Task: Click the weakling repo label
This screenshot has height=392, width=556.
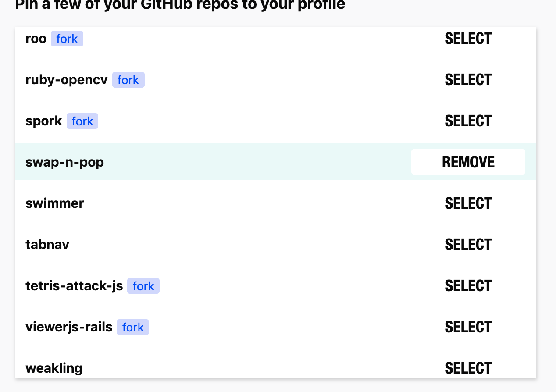Action: coord(53,368)
